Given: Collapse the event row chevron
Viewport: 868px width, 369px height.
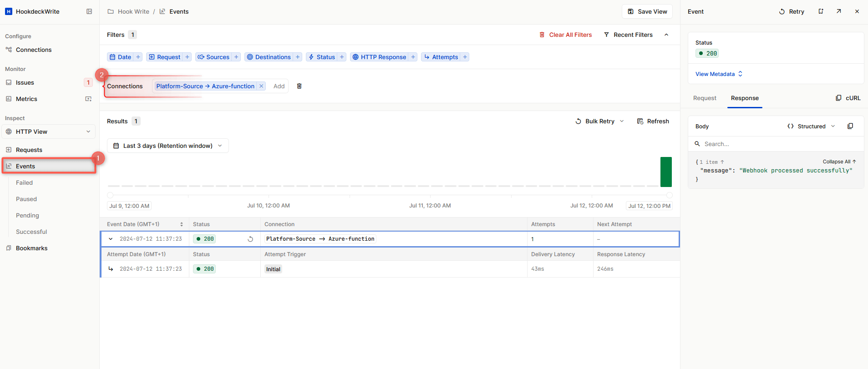Looking at the screenshot, I should pos(111,239).
